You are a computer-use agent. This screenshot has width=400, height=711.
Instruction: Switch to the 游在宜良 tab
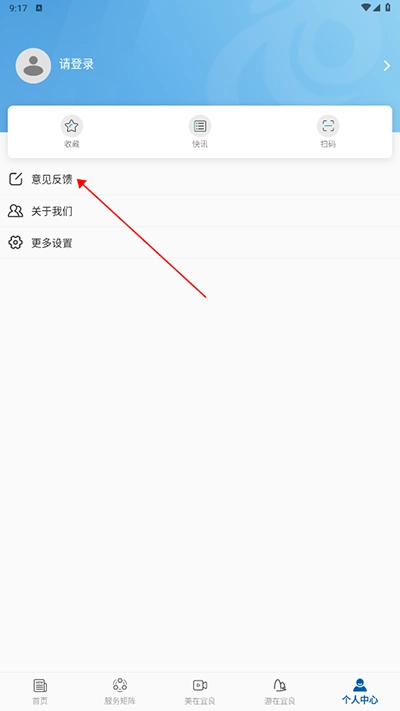click(280, 691)
